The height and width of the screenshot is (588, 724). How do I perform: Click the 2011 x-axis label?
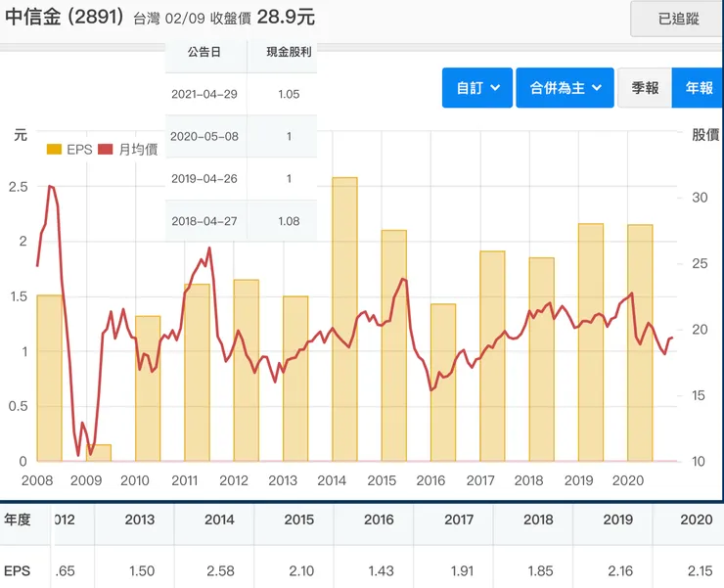point(184,480)
